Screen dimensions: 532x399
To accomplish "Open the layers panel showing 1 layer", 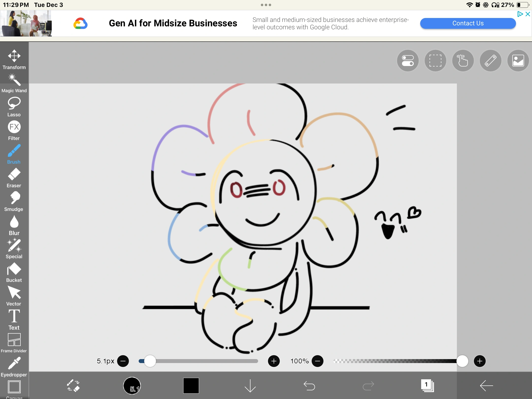I will [x=427, y=385].
